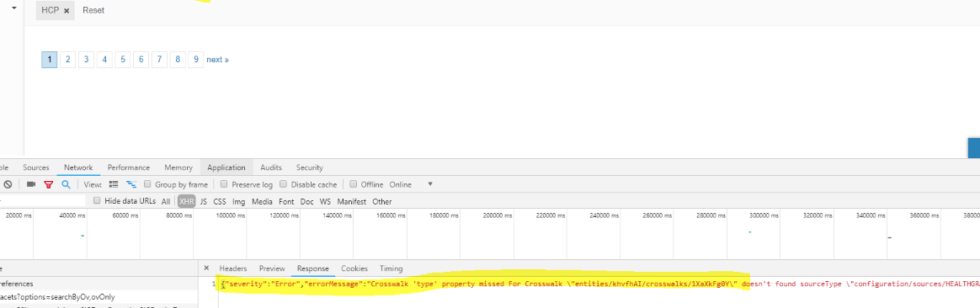The height and width of the screenshot is (308, 980).
Task: Select current page 1 in pagination
Action: pos(50,60)
